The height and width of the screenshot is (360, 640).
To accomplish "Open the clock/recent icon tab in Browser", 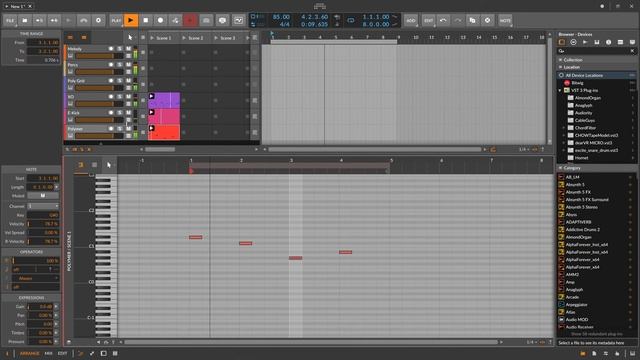I will coord(609,42).
